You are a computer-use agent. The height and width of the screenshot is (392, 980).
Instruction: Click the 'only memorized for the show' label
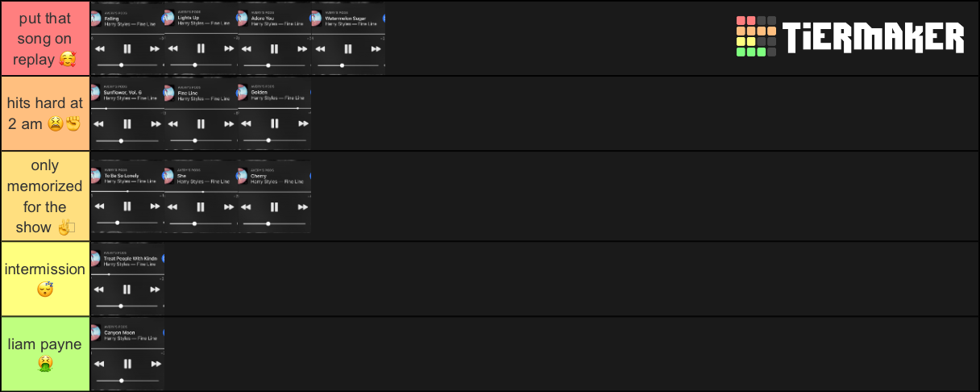click(45, 196)
